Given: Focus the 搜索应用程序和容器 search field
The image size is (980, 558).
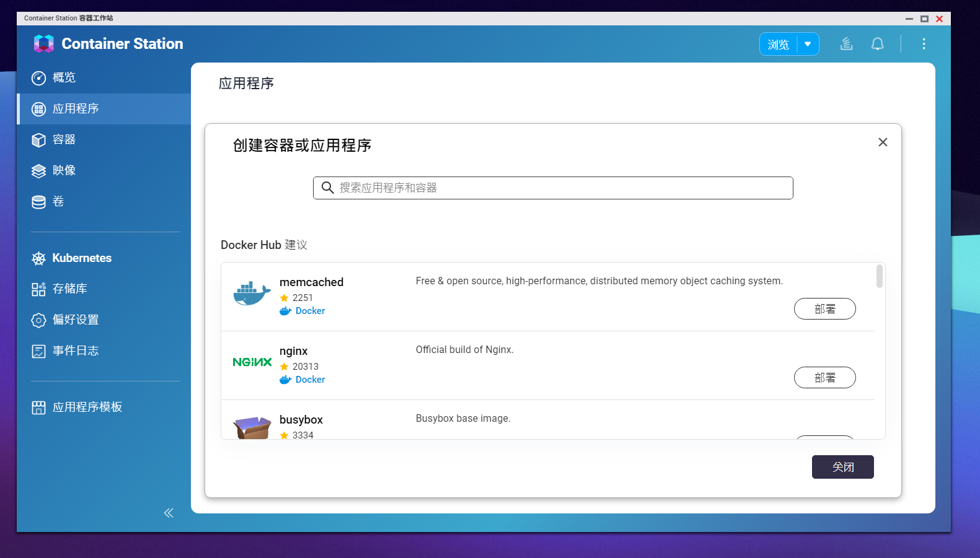Looking at the screenshot, I should [x=553, y=188].
